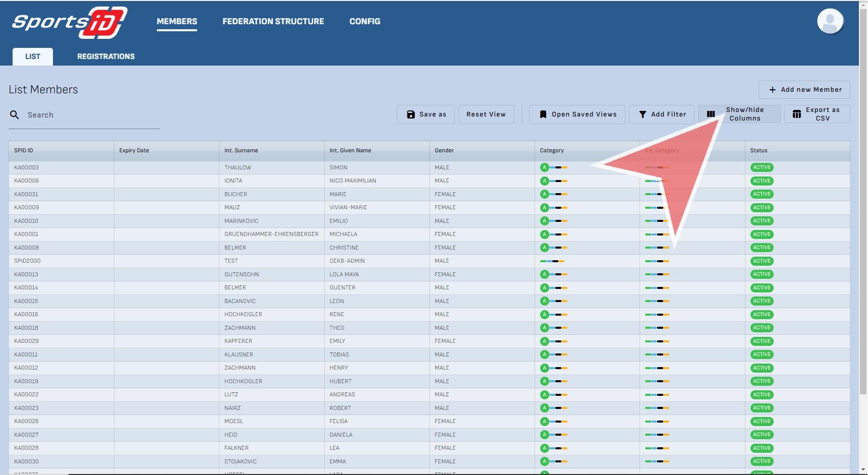Viewport: 868px width, 475px height.
Task: Click ACTIVE status badge for KA00006
Action: click(762, 181)
